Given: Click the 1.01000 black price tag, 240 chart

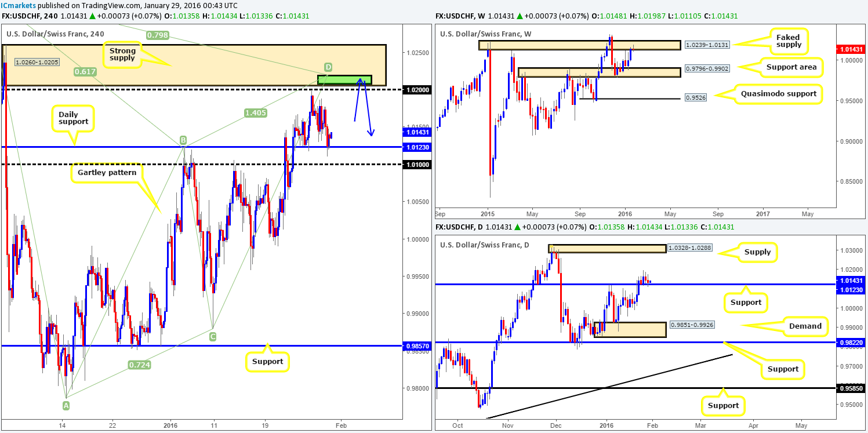Looking at the screenshot, I should coord(416,165).
